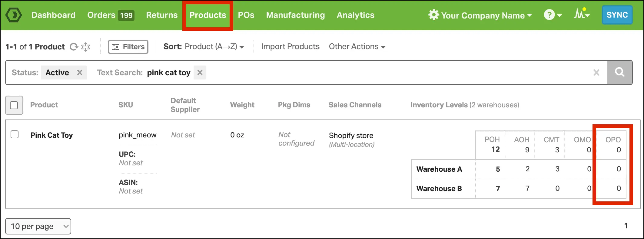This screenshot has height=239, width=644.
Task: Click the Warehouse B row label
Action: coord(439,189)
